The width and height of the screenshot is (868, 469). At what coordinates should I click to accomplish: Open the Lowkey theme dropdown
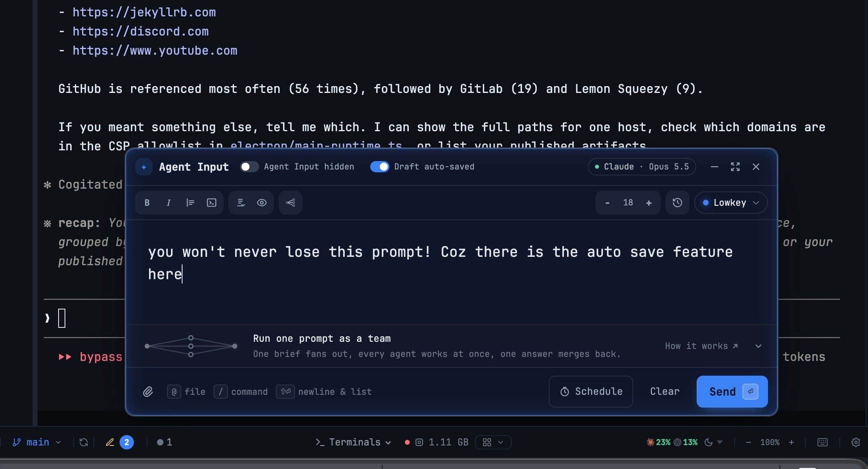(x=731, y=203)
